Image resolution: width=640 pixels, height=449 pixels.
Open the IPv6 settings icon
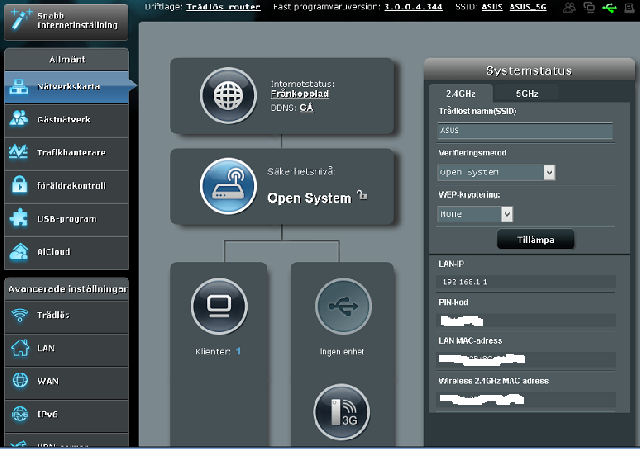point(20,414)
